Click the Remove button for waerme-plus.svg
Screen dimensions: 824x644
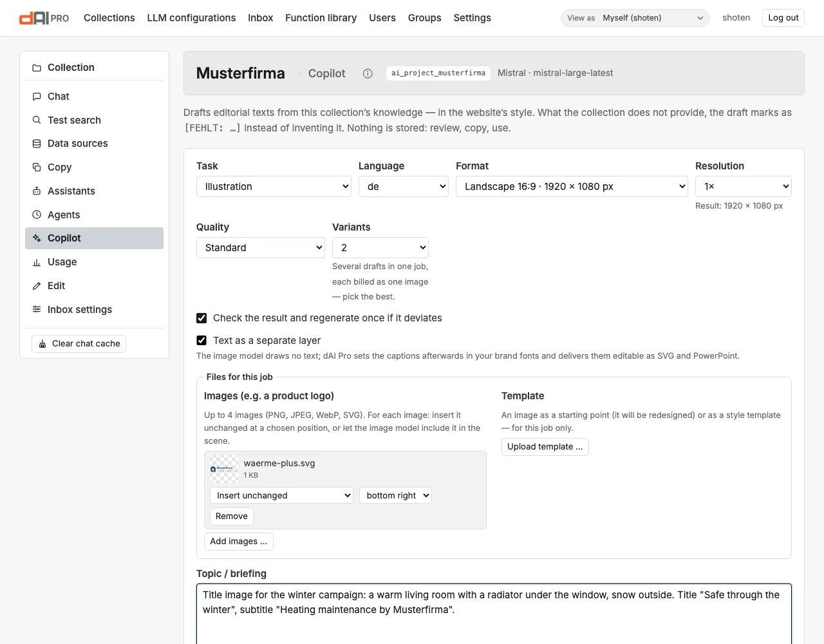click(232, 516)
